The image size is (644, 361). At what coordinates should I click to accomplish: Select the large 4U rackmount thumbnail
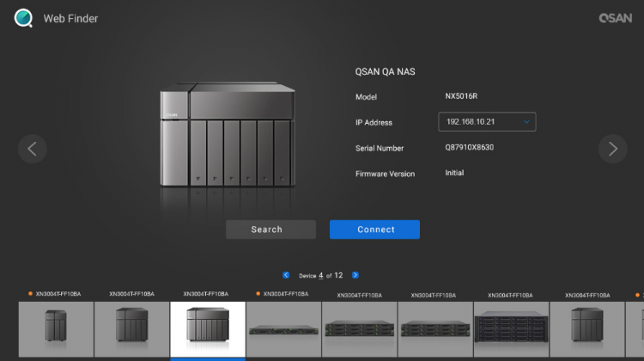[511, 328]
